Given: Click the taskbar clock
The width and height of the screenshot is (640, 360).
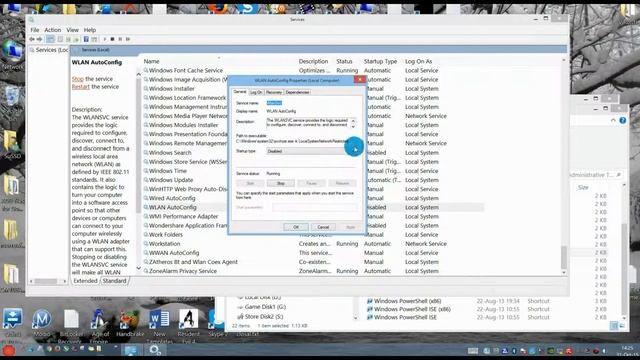Looking at the screenshot, I should (x=628, y=351).
